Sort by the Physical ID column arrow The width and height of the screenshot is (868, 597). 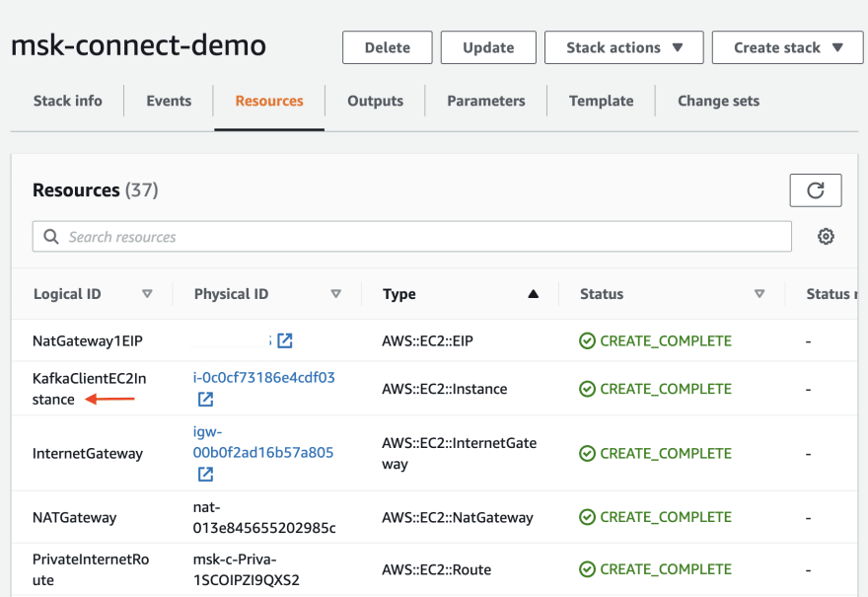(x=335, y=294)
